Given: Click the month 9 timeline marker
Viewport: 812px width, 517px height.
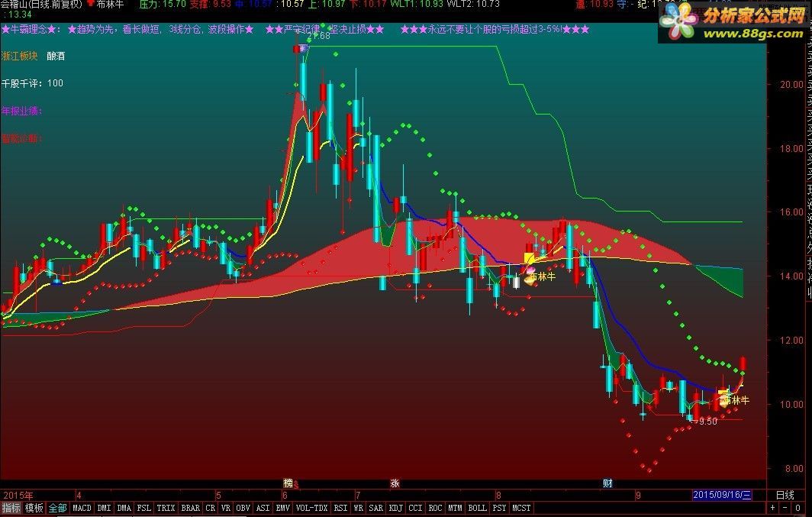Looking at the screenshot, I should coord(638,496).
